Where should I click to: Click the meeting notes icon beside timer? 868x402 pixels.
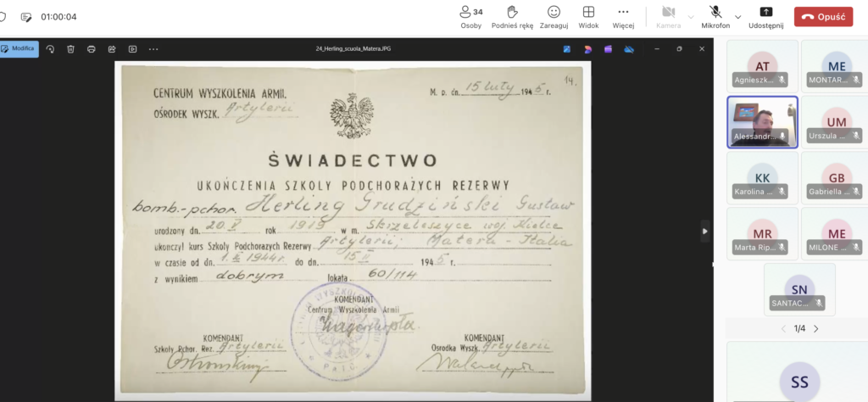(x=26, y=17)
